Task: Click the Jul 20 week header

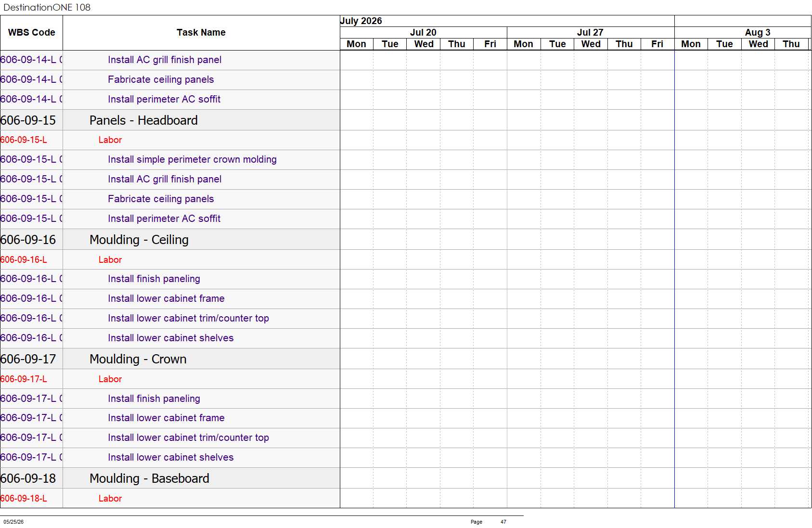Action: point(423,32)
